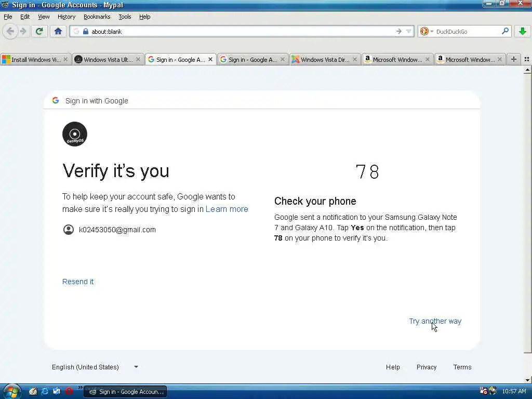
Task: Click the Learn more link
Action: 227,209
